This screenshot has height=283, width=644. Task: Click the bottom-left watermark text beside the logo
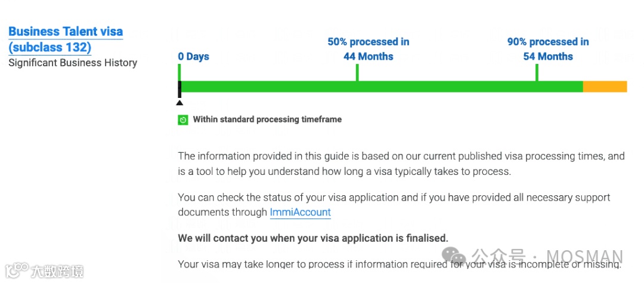coord(57,271)
